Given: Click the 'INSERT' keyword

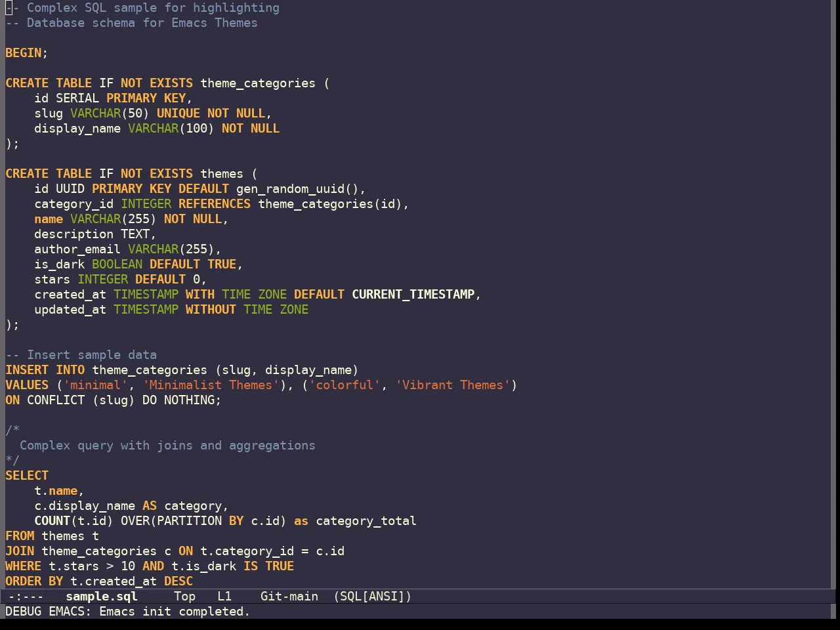Looking at the screenshot, I should point(27,370).
